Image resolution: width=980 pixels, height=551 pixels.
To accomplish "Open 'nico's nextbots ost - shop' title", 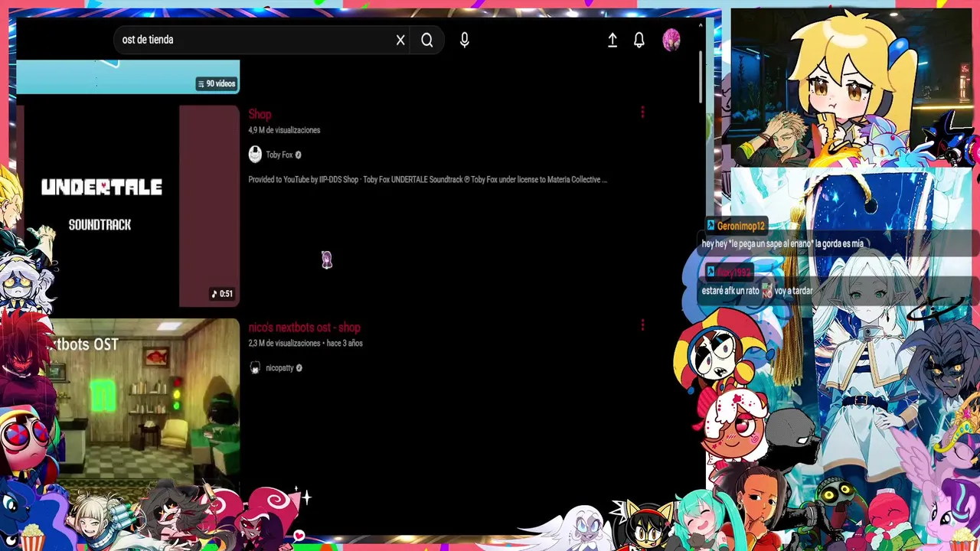I will click(304, 328).
